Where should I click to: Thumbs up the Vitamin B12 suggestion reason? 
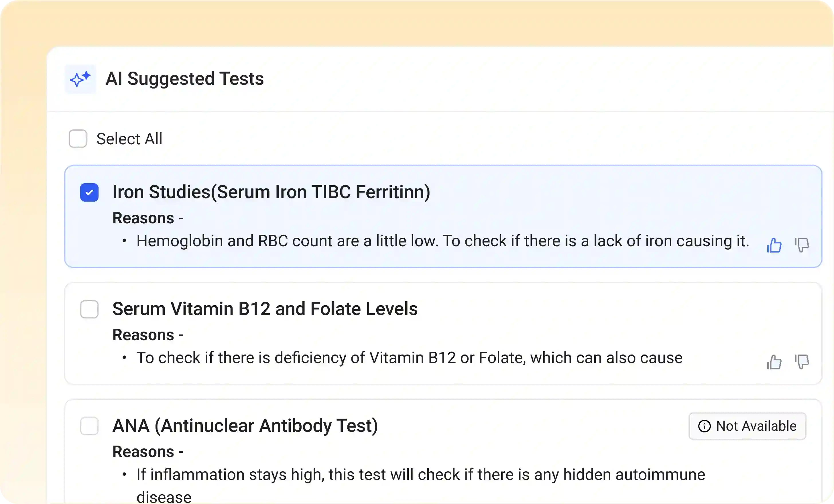(774, 363)
